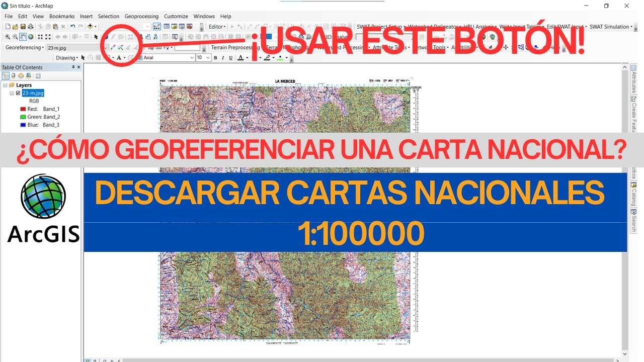The image size is (644, 362).
Task: Click Fixed Zoom In icon
Action: tap(40, 37)
